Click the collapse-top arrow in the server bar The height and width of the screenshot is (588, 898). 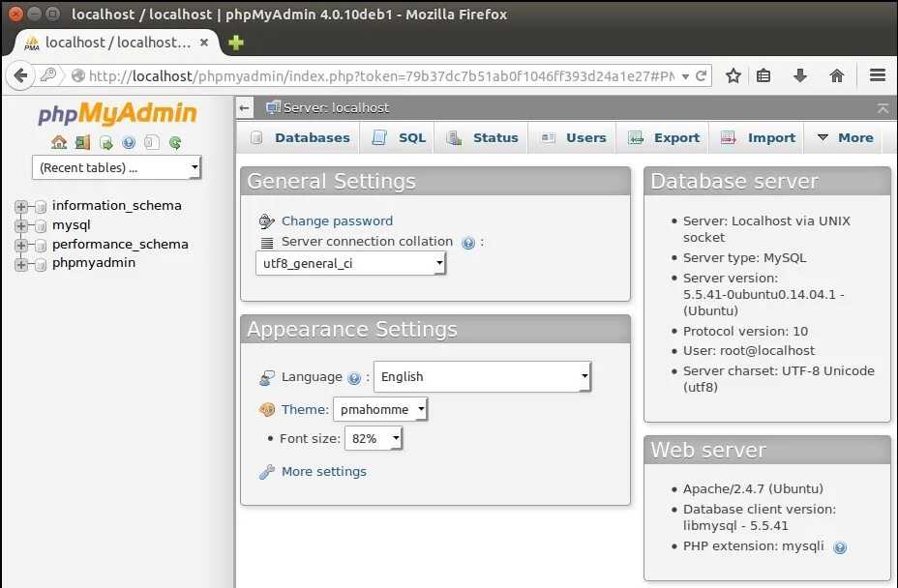click(883, 107)
